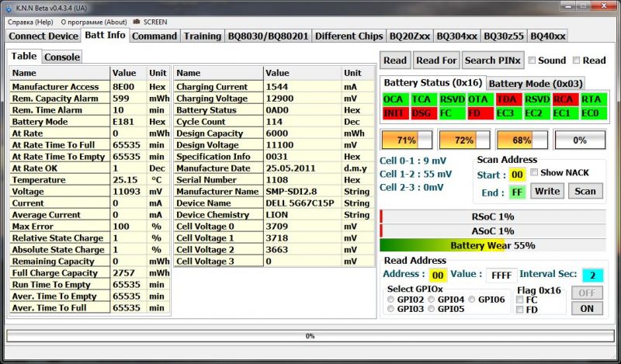Click the Battery Wear 55% bar
621x364 pixels.
[x=493, y=245]
